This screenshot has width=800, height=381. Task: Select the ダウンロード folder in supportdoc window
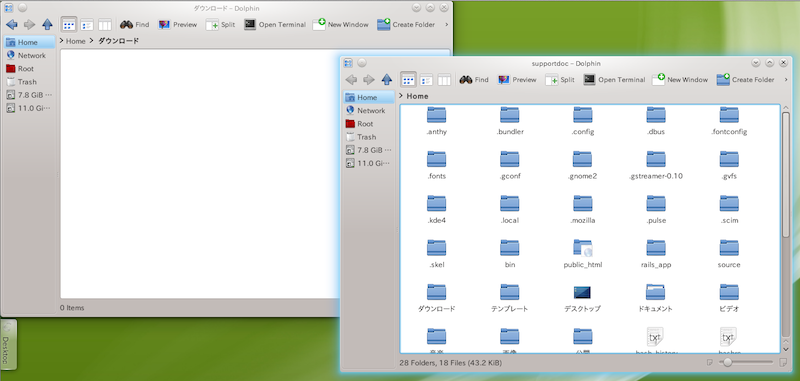click(x=436, y=298)
